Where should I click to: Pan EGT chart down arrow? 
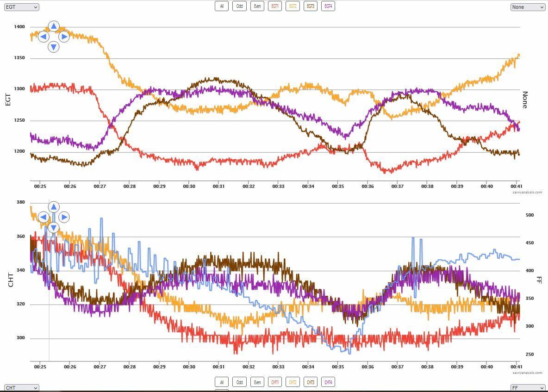[x=54, y=47]
